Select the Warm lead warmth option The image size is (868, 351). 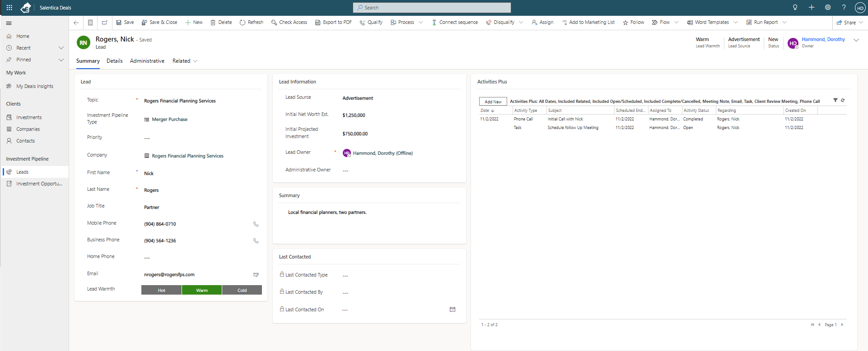coord(202,290)
